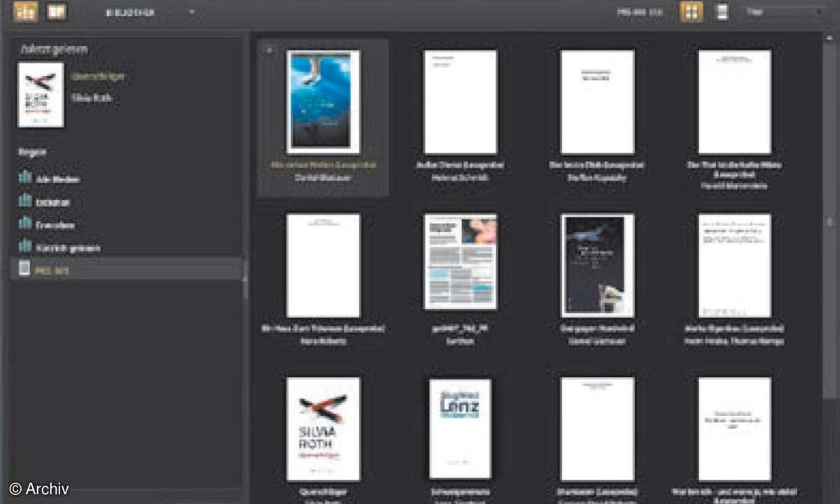The height and width of the screenshot is (504, 840).
Task: Open the library view icon
Action: pyautogui.click(x=26, y=11)
